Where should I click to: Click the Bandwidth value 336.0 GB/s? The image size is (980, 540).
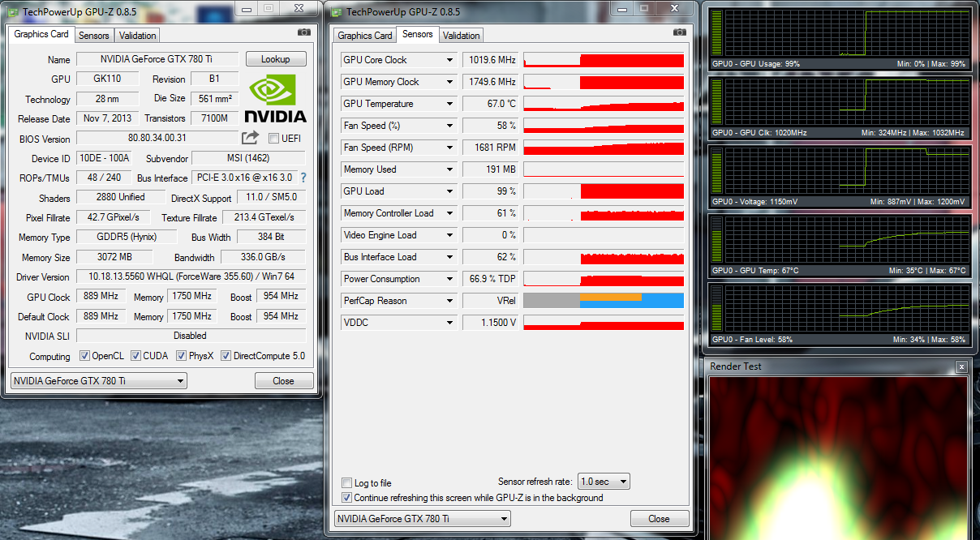(x=262, y=257)
